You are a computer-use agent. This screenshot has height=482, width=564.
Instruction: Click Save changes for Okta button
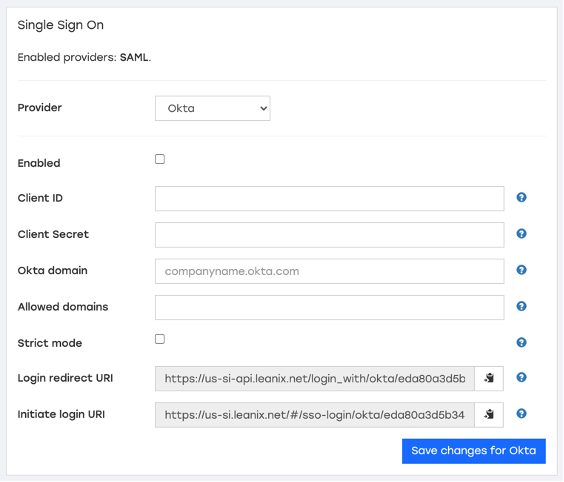tap(474, 451)
